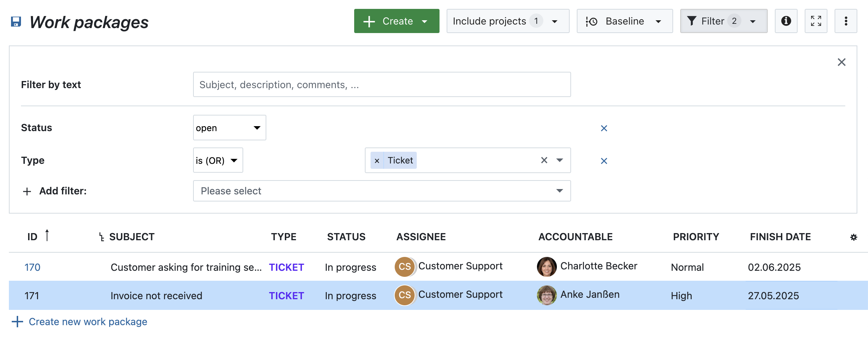Screen dimensions: 868x355
Task: Expand the Add filter Please select dropdown
Action: click(x=382, y=191)
